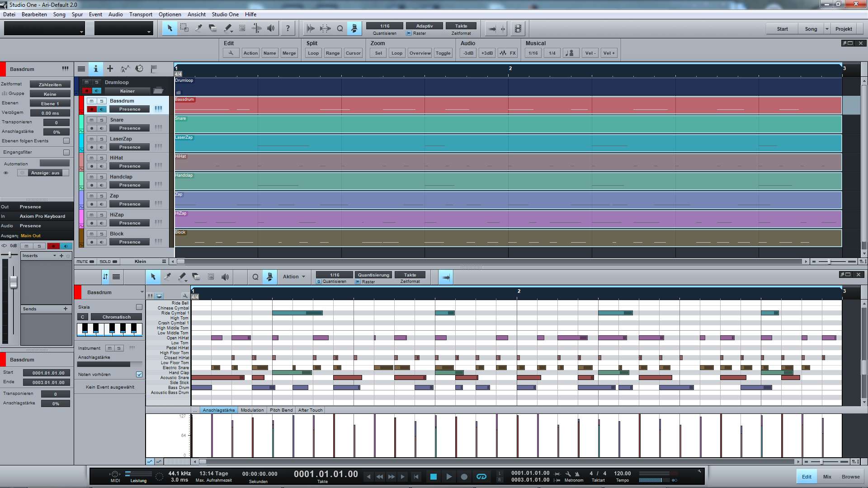Click the editor wrench settings icon above note names
Image resolution: width=868 pixels, height=488 pixels.
(x=185, y=296)
